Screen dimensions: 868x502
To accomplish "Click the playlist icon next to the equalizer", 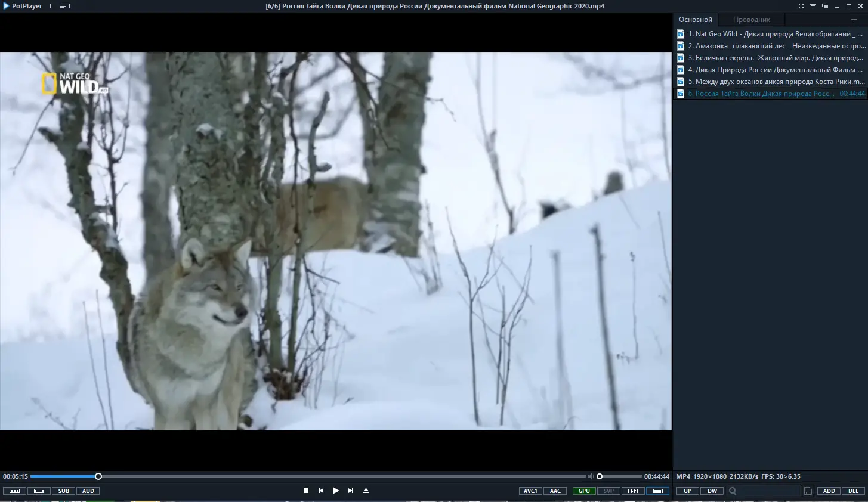I will [657, 491].
